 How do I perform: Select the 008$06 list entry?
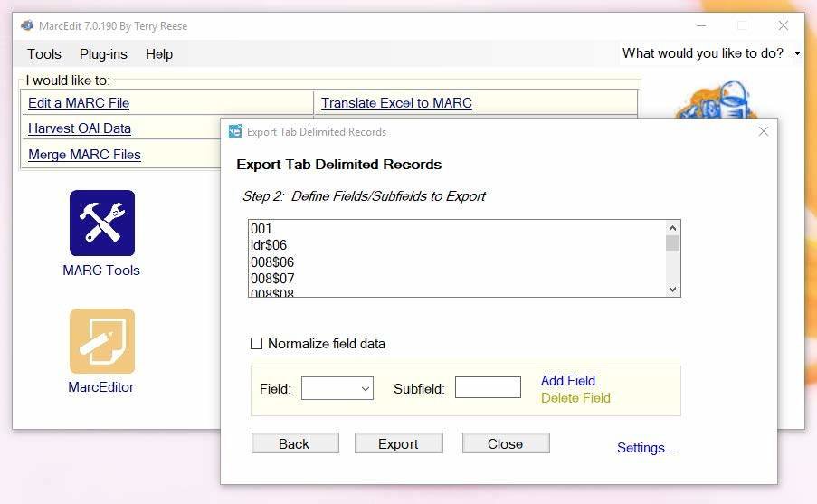[272, 262]
